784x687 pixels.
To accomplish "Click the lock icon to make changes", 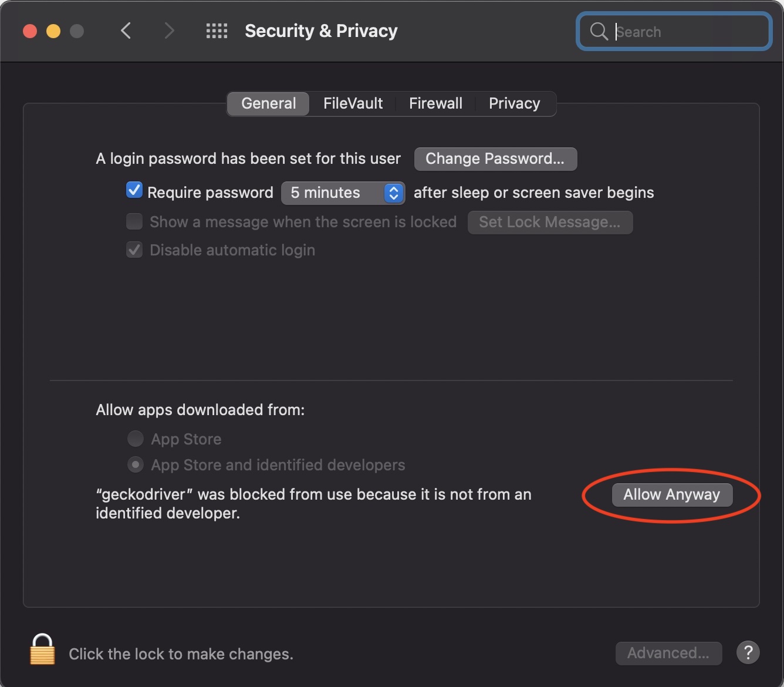I will pos(42,649).
